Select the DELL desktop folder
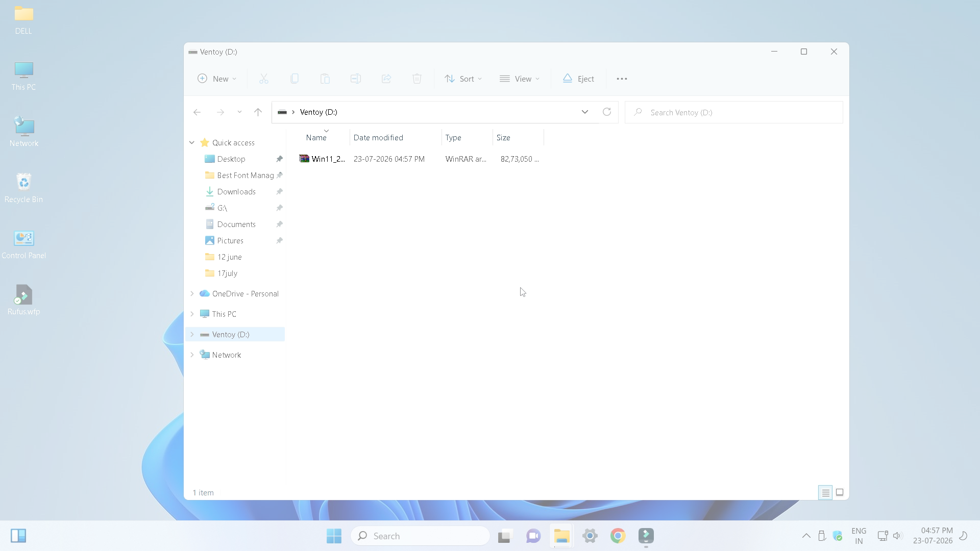The width and height of the screenshot is (980, 551). [x=23, y=20]
